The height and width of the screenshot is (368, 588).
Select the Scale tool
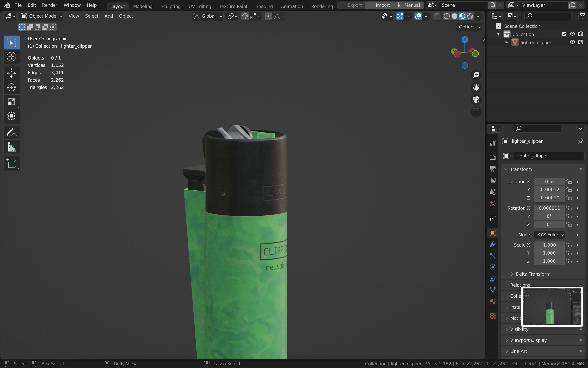coord(11,102)
